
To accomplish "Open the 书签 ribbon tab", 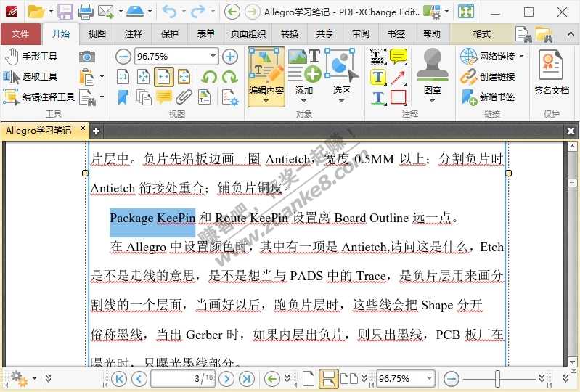I will (396, 34).
